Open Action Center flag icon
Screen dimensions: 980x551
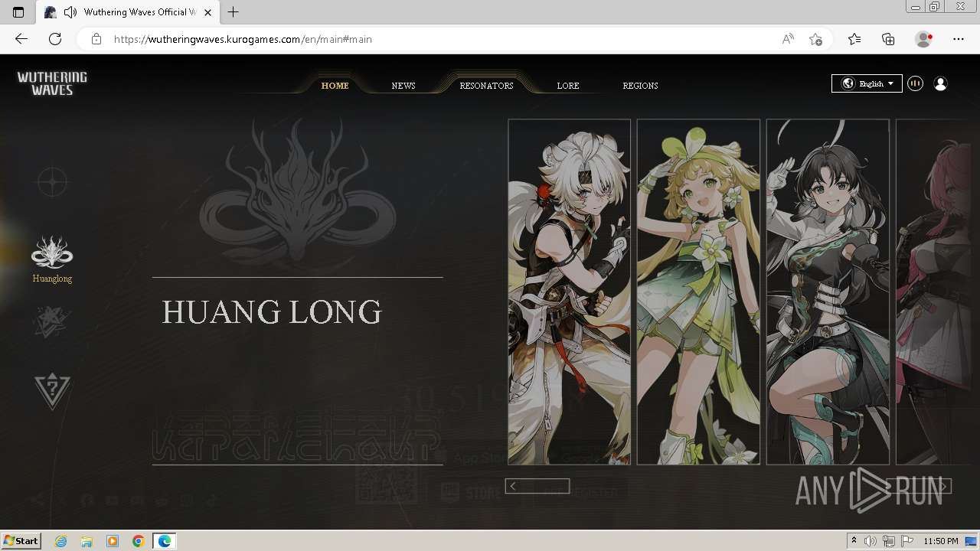coord(907,541)
